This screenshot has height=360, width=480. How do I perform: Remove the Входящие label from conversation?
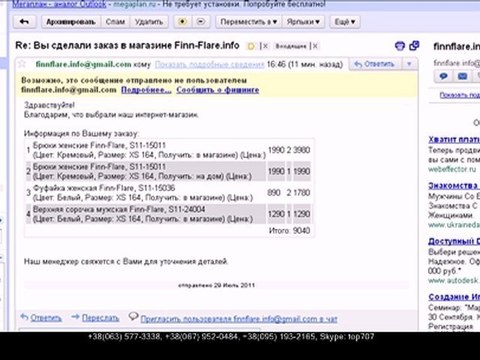click(315, 46)
